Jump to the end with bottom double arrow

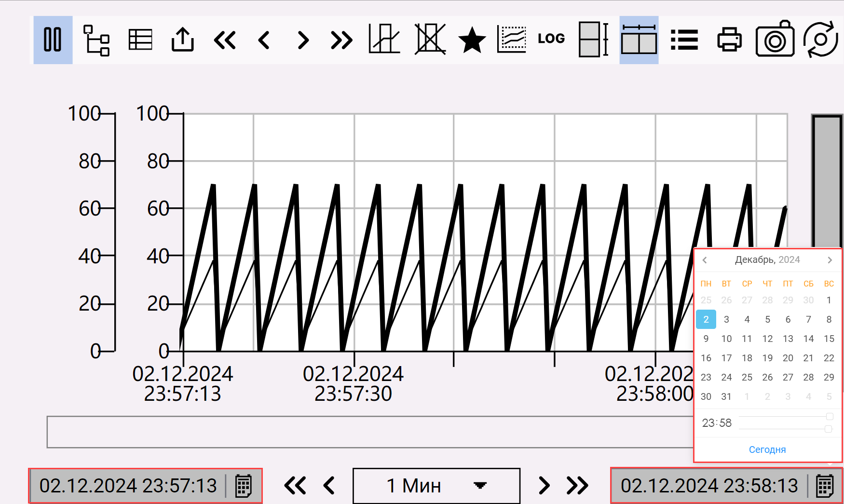[577, 486]
